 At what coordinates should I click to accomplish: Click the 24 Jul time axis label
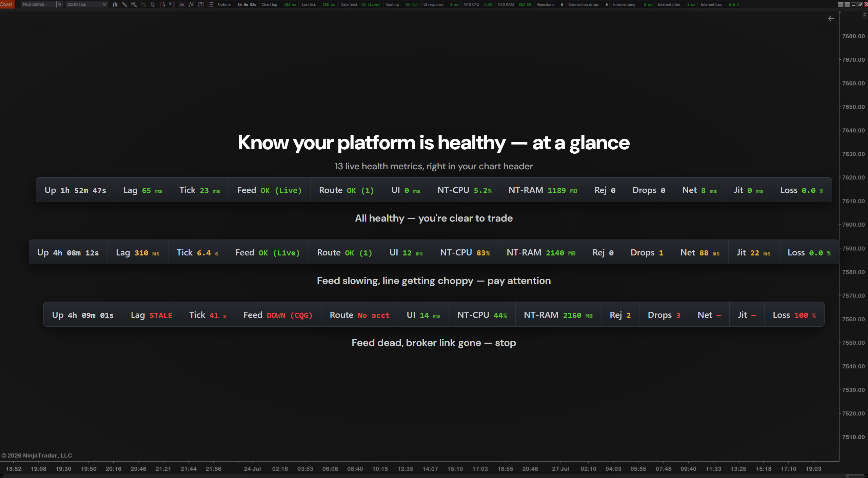252,469
